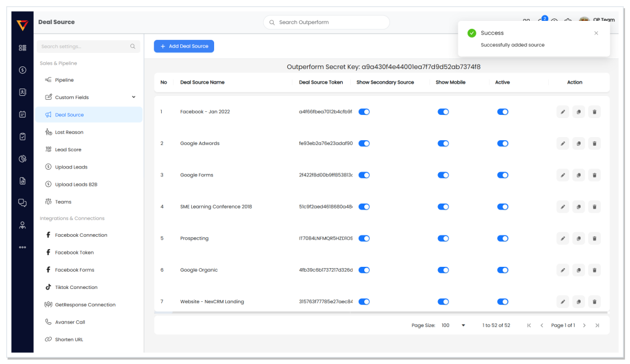
Task: Go to the next page arrow
Action: (584, 325)
